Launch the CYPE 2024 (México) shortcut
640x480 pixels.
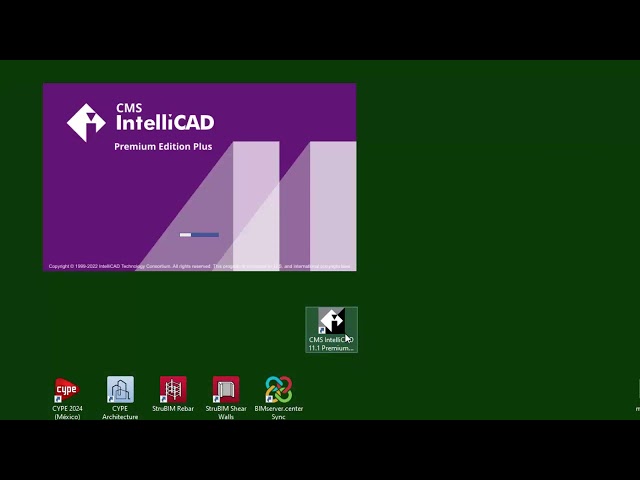click(x=67, y=398)
